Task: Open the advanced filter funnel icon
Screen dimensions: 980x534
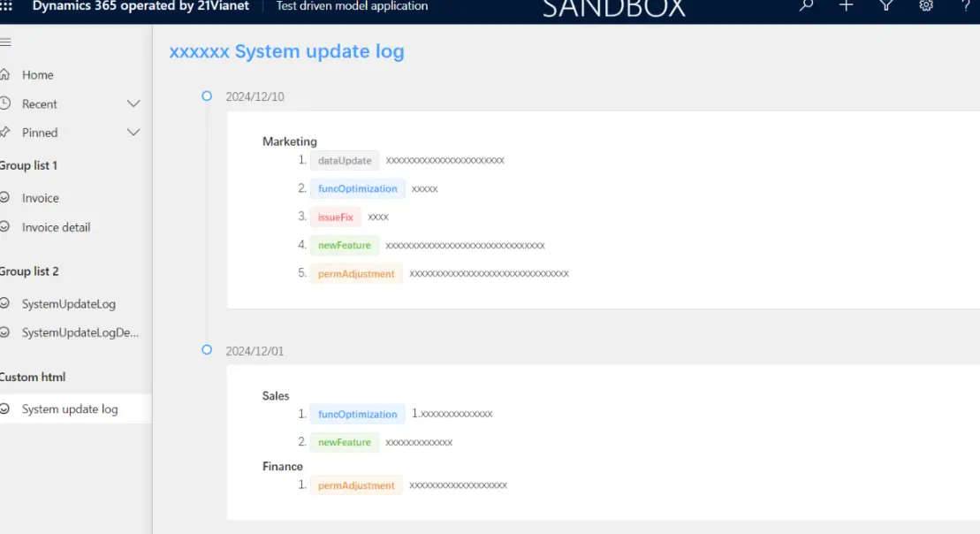Action: (x=886, y=5)
